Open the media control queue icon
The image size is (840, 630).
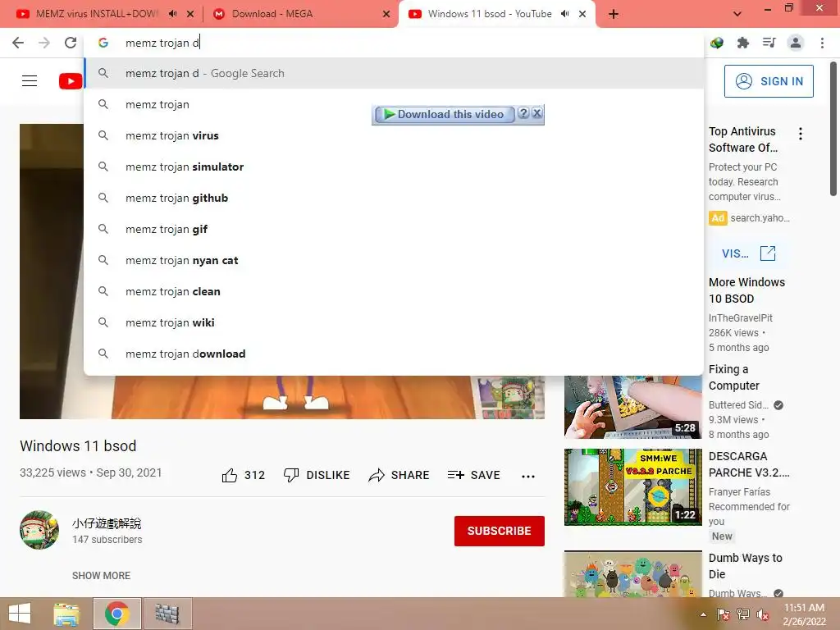(x=769, y=43)
